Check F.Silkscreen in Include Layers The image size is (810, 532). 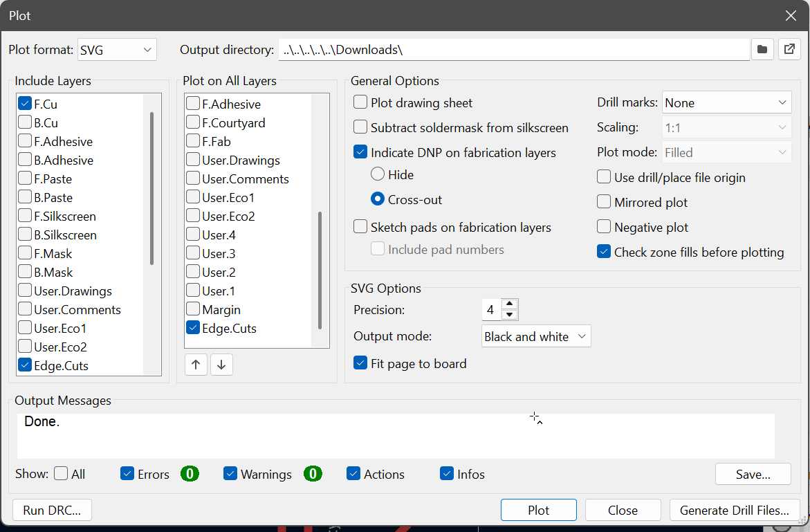[25, 216]
